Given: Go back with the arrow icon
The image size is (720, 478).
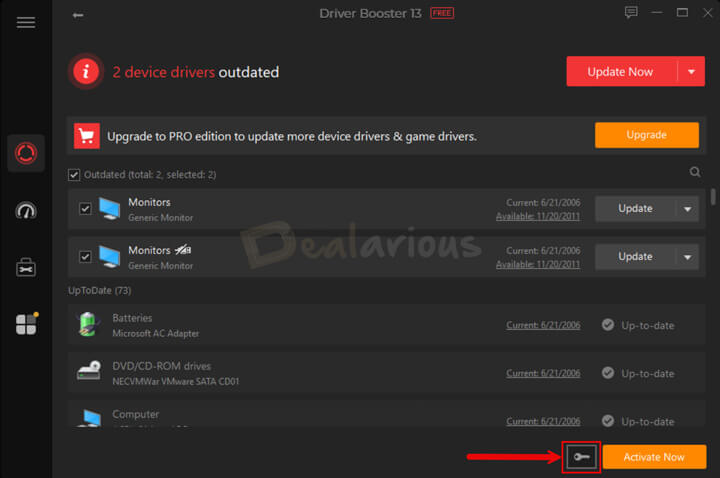Looking at the screenshot, I should point(78,15).
